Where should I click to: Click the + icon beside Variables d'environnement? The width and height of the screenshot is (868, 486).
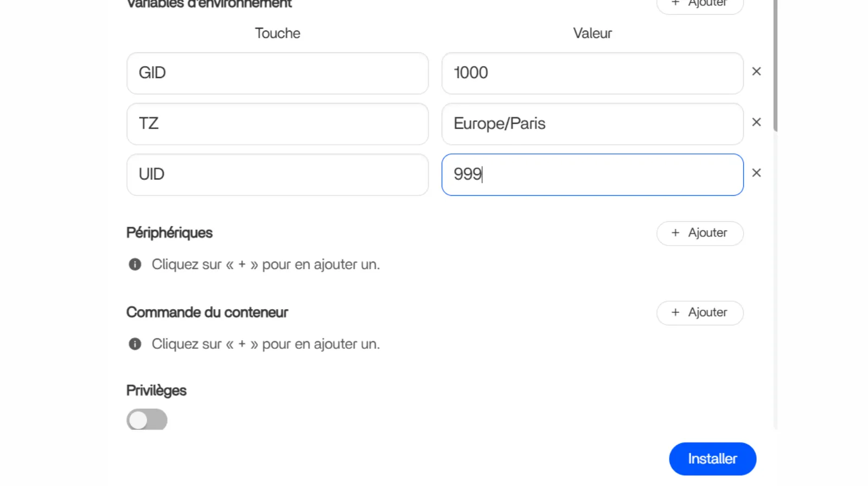pyautogui.click(x=674, y=3)
